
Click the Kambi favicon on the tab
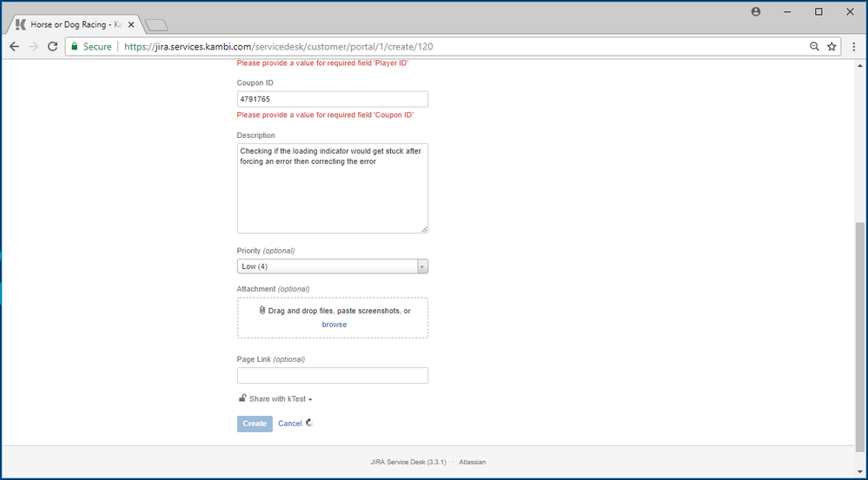pyautogui.click(x=21, y=24)
